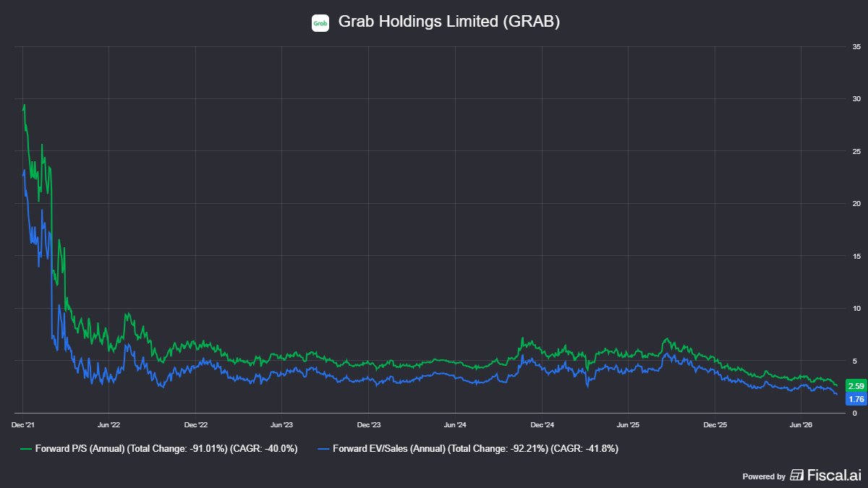The width and height of the screenshot is (868, 488).
Task: Click the Dec '25 axis label
Action: click(x=715, y=426)
